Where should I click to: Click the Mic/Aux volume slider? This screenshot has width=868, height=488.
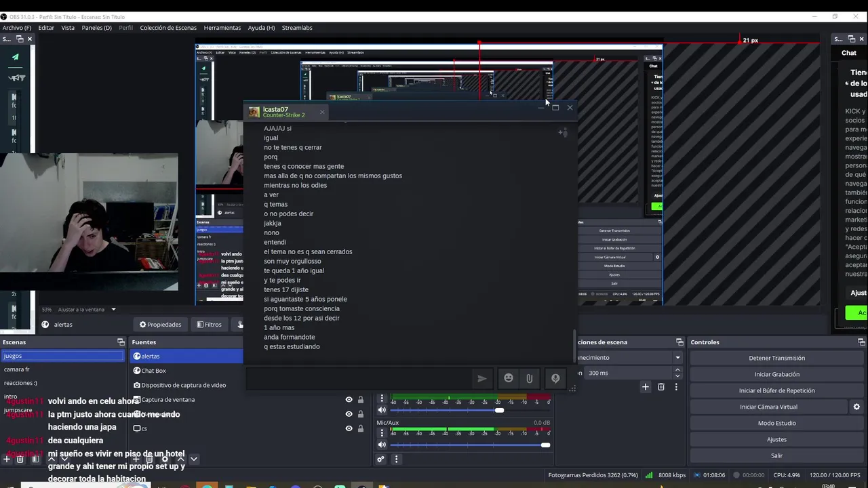point(471,445)
